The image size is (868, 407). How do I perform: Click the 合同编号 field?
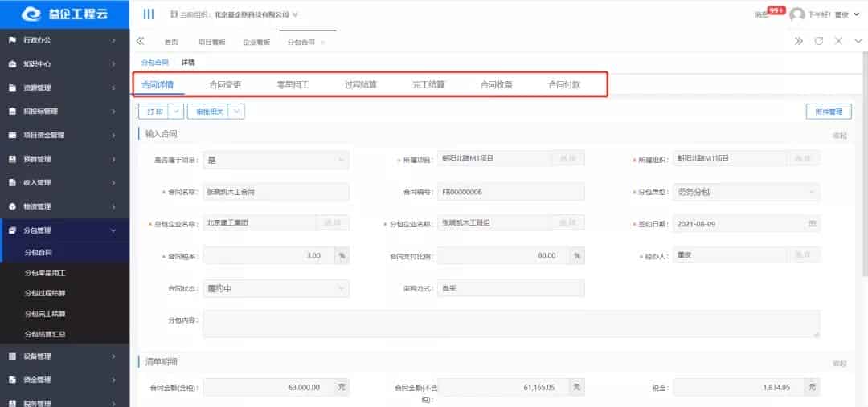coord(510,192)
